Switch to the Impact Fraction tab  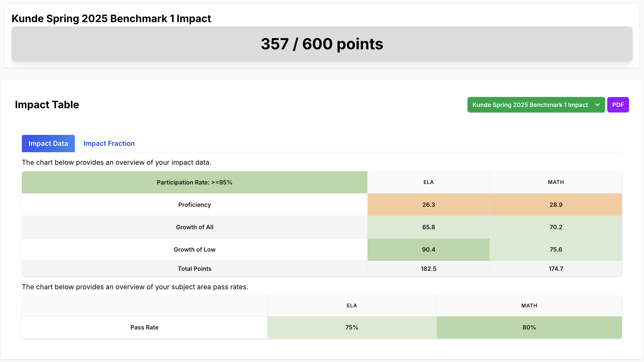(109, 143)
